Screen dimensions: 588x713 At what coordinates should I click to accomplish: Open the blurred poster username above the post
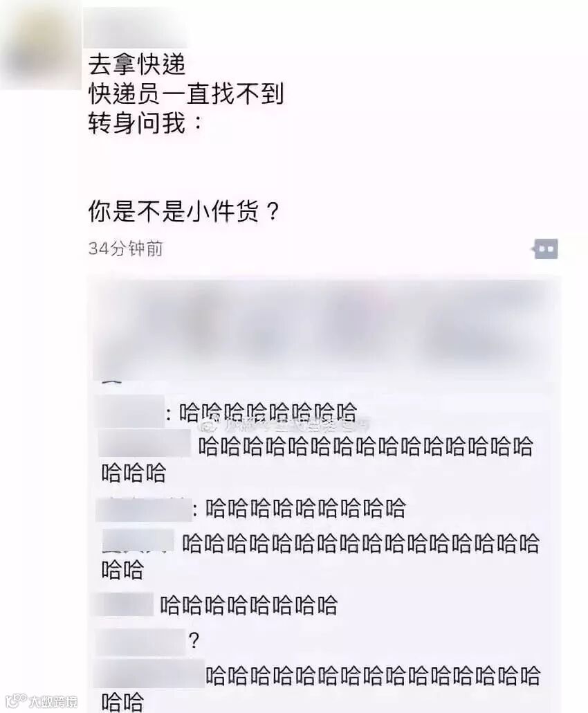(x=136, y=27)
